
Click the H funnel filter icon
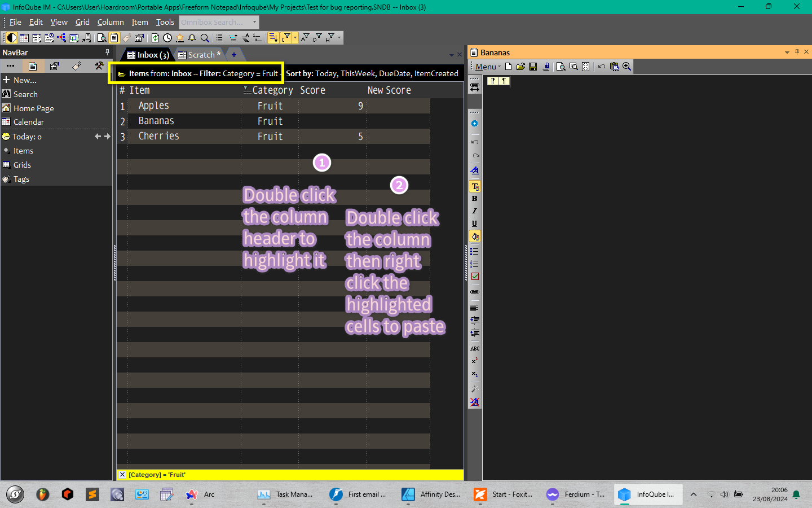click(x=330, y=38)
